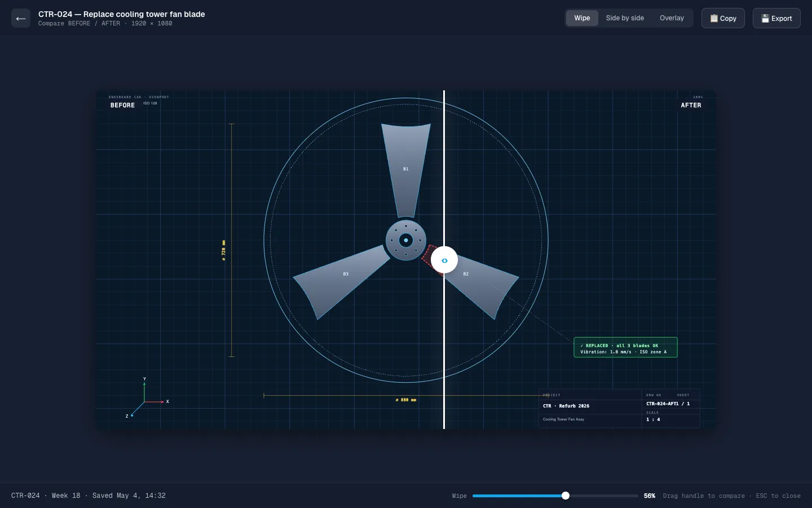This screenshot has width=812, height=508.
Task: Select the Wipe compare mode
Action: pos(582,18)
